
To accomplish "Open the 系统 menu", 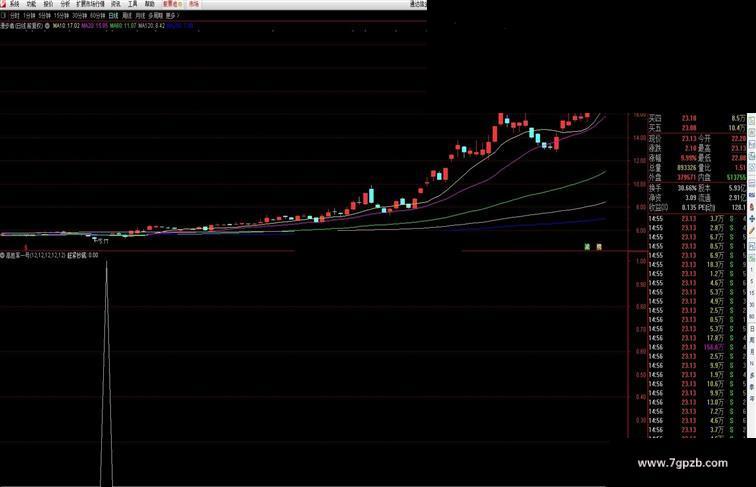I will [14, 4].
